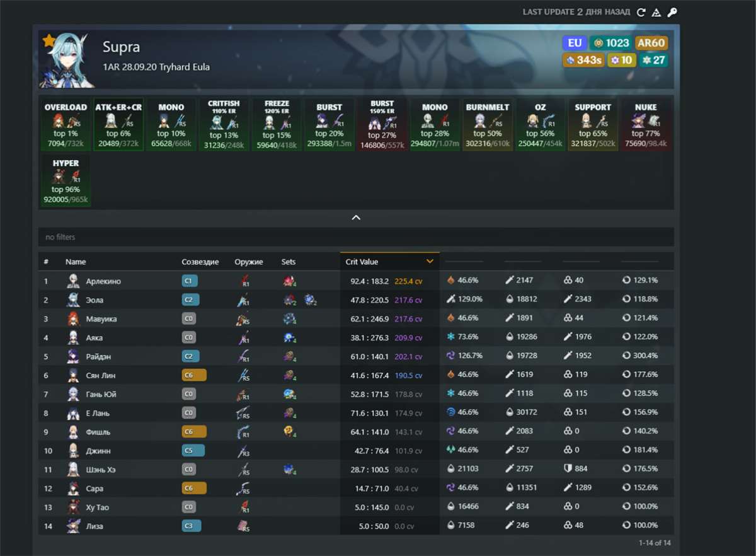Image resolution: width=756 pixels, height=556 pixels.
Task: Click the Spiral Abyss 343s badge
Action: click(583, 60)
